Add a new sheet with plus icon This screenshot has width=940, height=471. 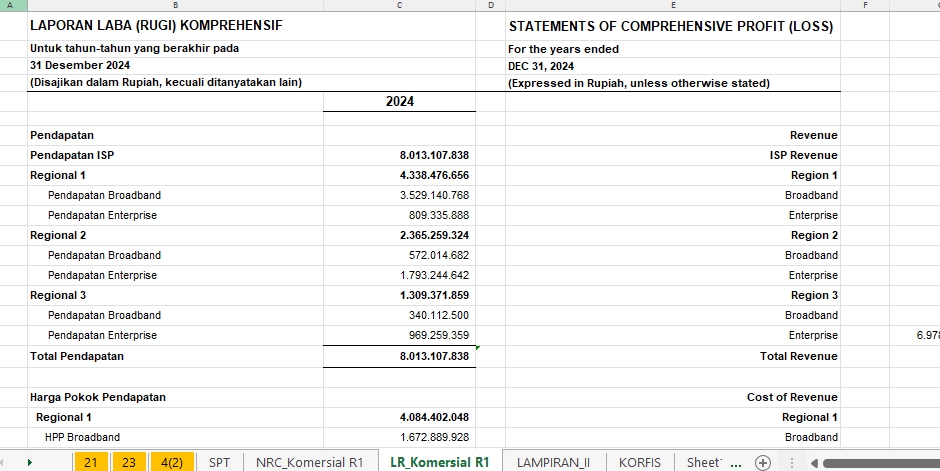pos(762,462)
